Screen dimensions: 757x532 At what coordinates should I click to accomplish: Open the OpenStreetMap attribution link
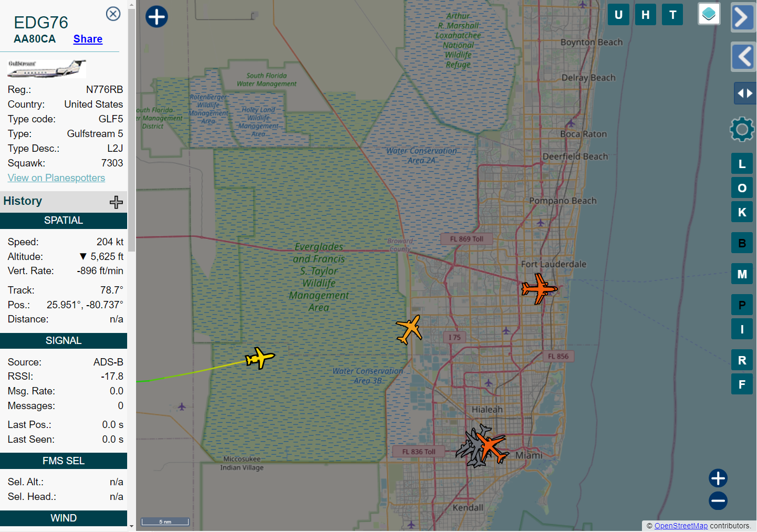click(x=681, y=526)
